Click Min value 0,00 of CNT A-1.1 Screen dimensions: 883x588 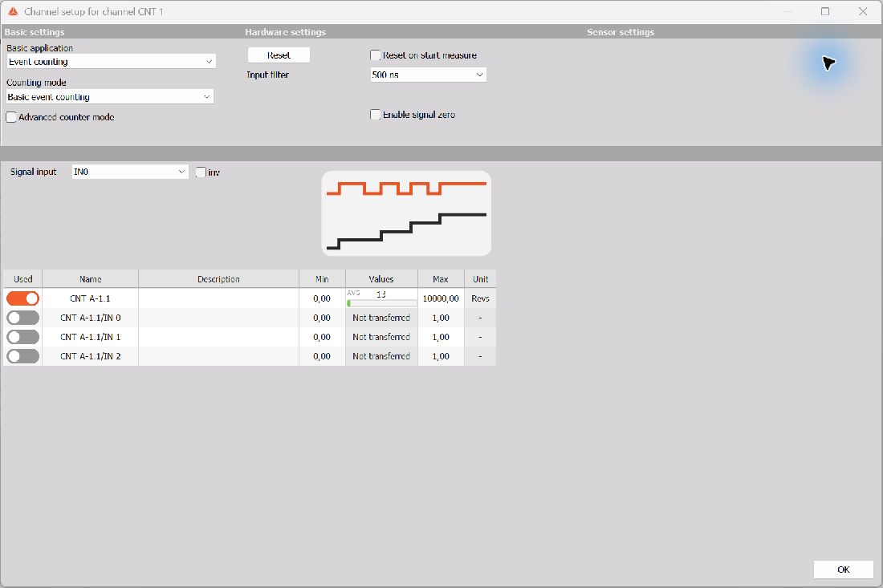pyautogui.click(x=322, y=298)
